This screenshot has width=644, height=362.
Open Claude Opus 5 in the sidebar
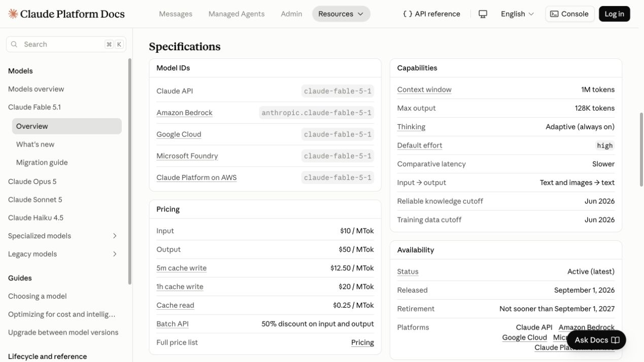[x=32, y=182]
